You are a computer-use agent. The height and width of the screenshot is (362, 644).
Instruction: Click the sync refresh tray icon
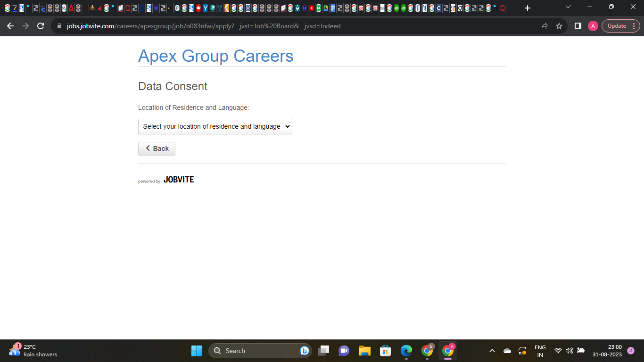click(522, 351)
